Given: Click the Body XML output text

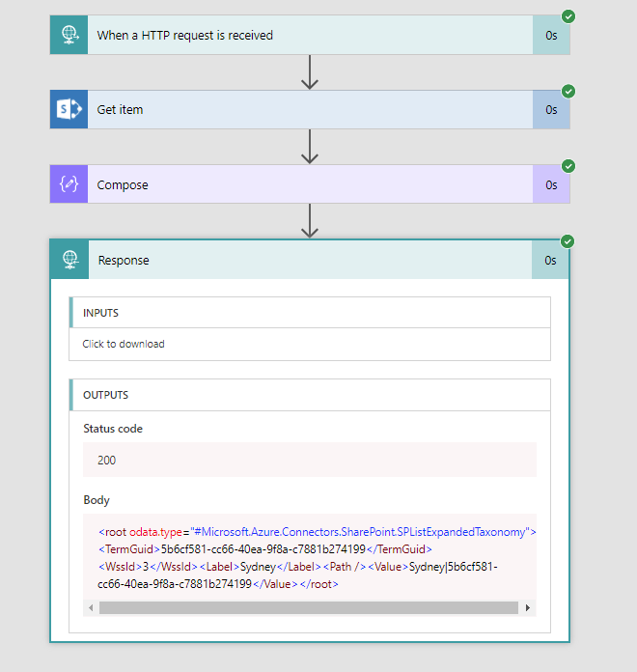Looking at the screenshot, I should click(x=309, y=558).
